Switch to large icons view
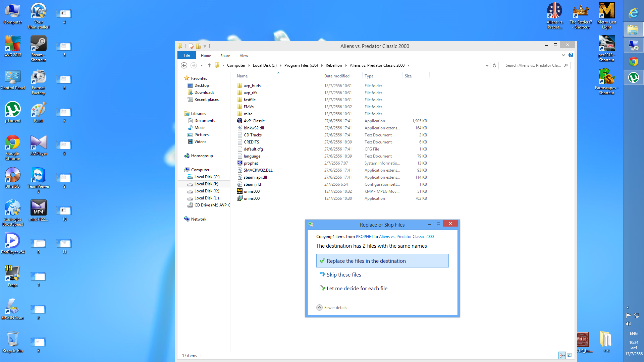Image resolution: width=644 pixels, height=362 pixels. (570, 355)
